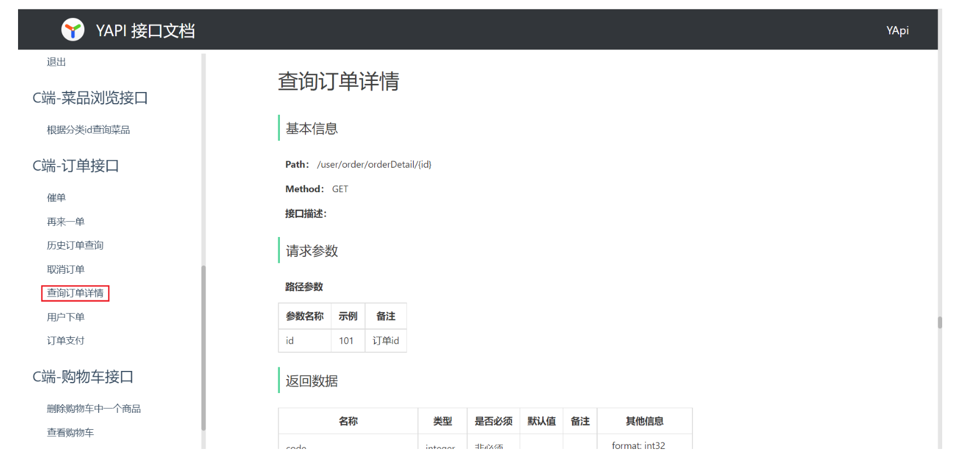
Task: Open 历史订单查询 interface doc
Action: pyautogui.click(x=75, y=246)
